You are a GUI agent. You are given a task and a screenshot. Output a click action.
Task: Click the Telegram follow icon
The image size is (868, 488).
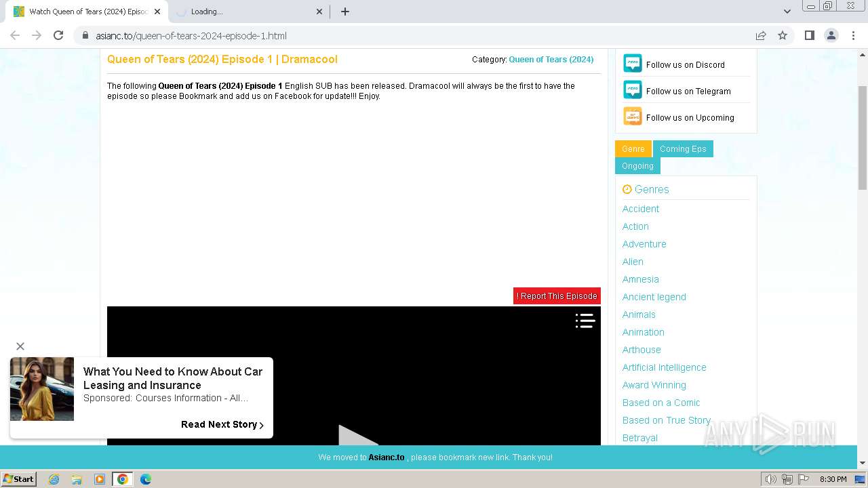point(632,90)
